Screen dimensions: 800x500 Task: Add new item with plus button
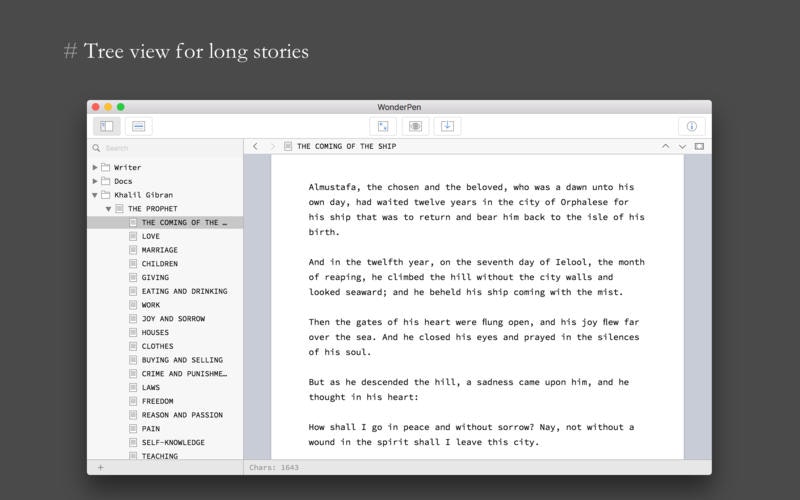(101, 467)
